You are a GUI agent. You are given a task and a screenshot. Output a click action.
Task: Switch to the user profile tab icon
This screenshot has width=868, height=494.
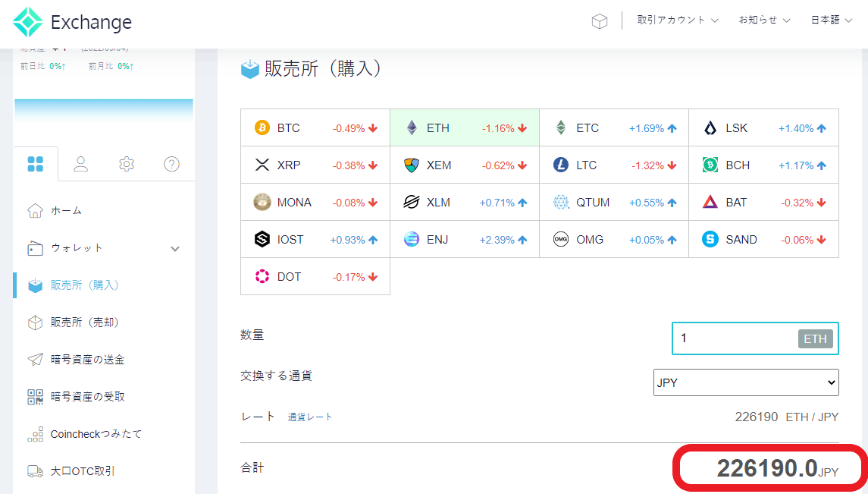pos(81,164)
